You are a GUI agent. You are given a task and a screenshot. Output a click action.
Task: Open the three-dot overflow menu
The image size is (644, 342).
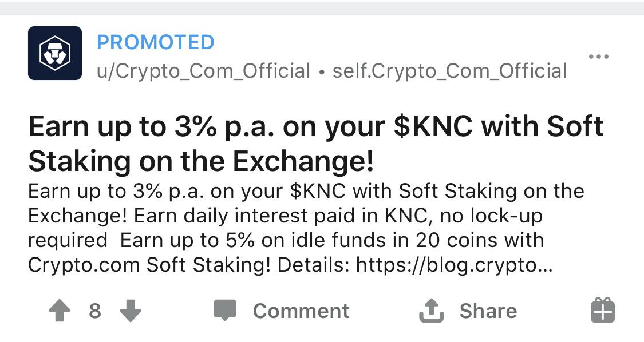[x=598, y=57]
